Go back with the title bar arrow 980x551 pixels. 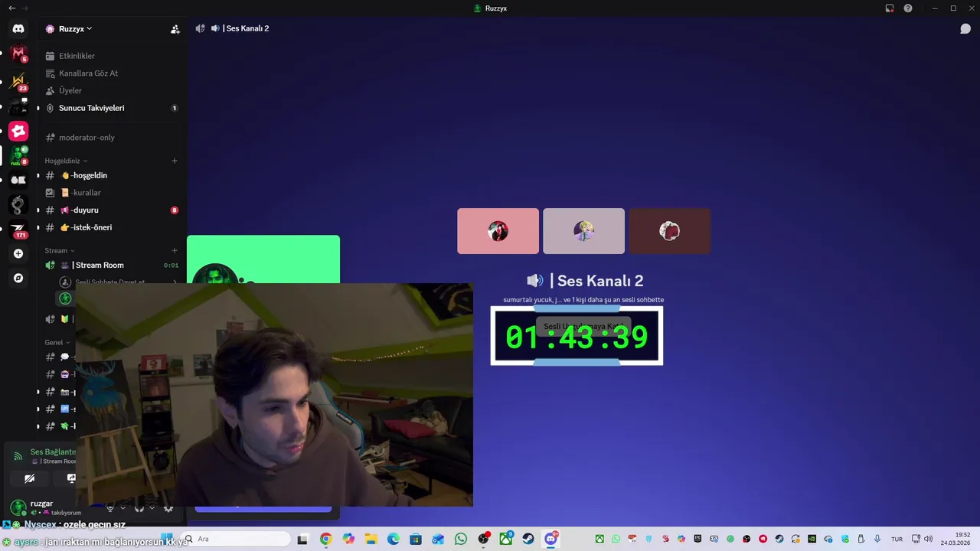click(11, 8)
